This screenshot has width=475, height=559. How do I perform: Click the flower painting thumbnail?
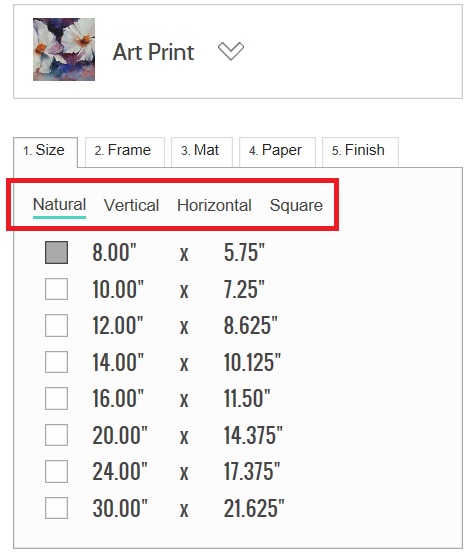[64, 50]
